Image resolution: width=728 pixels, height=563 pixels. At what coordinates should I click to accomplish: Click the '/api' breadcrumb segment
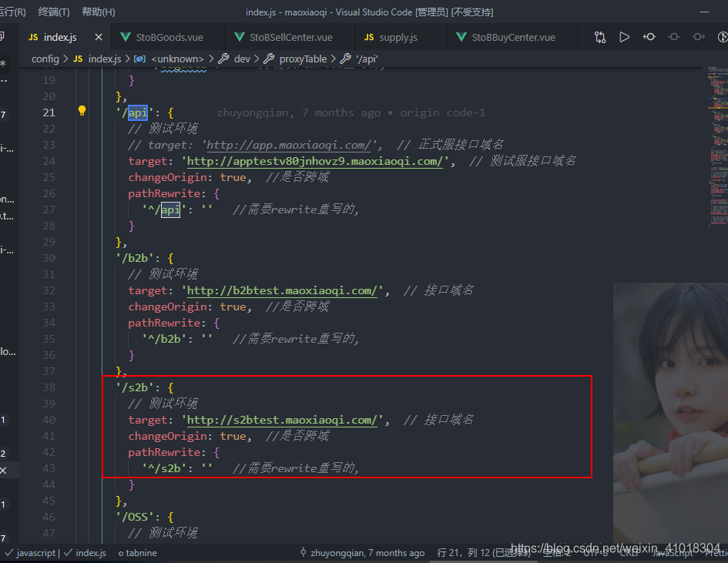[x=359, y=59]
